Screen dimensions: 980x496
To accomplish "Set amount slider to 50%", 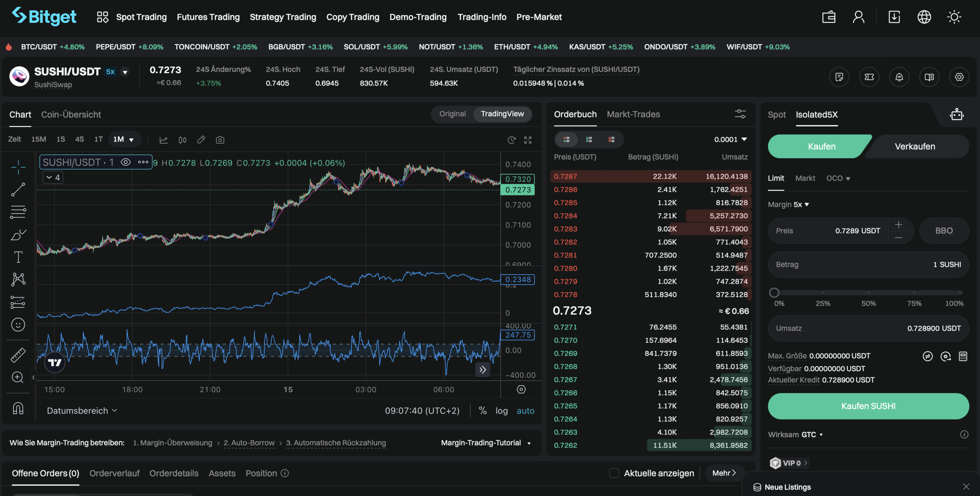I will [869, 293].
